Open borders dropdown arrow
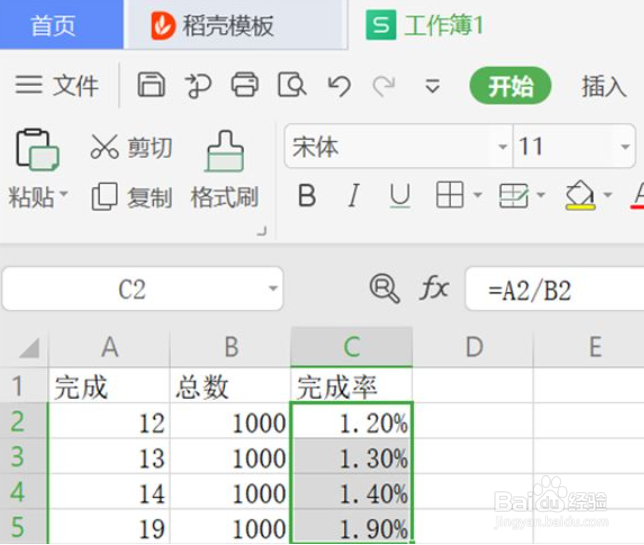The width and height of the screenshot is (644, 545). 477,195
